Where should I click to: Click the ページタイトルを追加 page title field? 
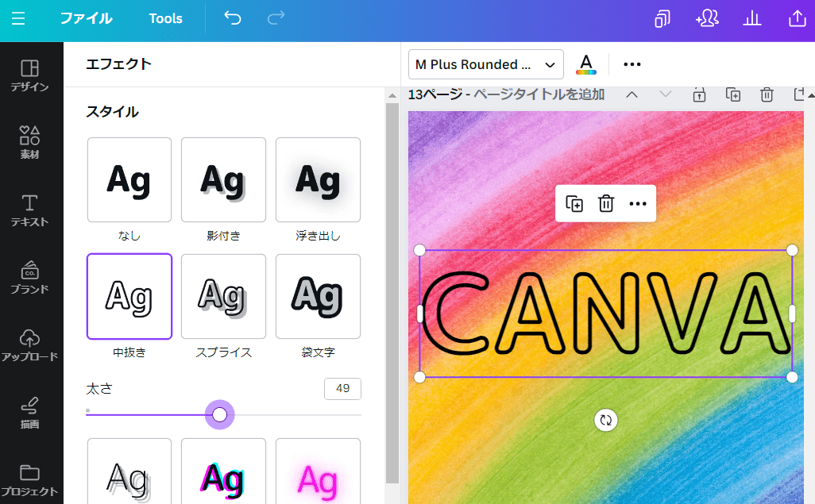(539, 94)
